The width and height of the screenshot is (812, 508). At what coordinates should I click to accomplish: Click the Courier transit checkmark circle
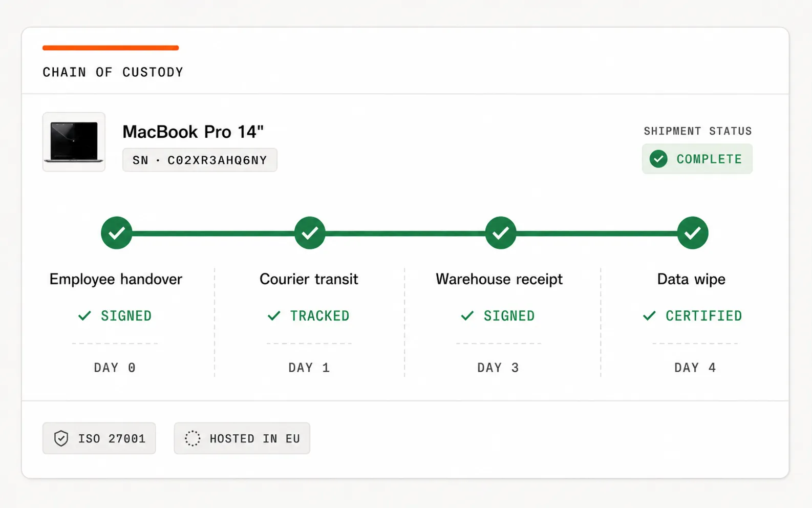click(310, 233)
